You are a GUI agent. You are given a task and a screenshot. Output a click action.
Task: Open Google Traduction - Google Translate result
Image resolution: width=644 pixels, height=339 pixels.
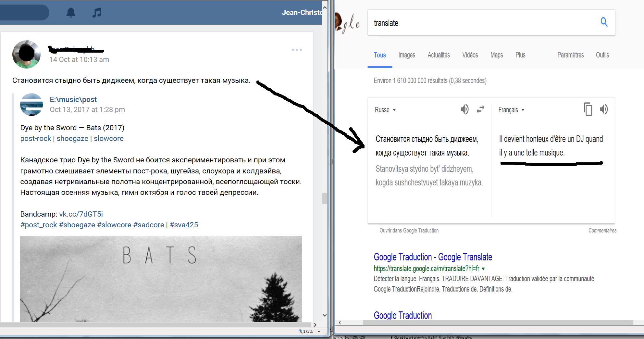coord(433,257)
